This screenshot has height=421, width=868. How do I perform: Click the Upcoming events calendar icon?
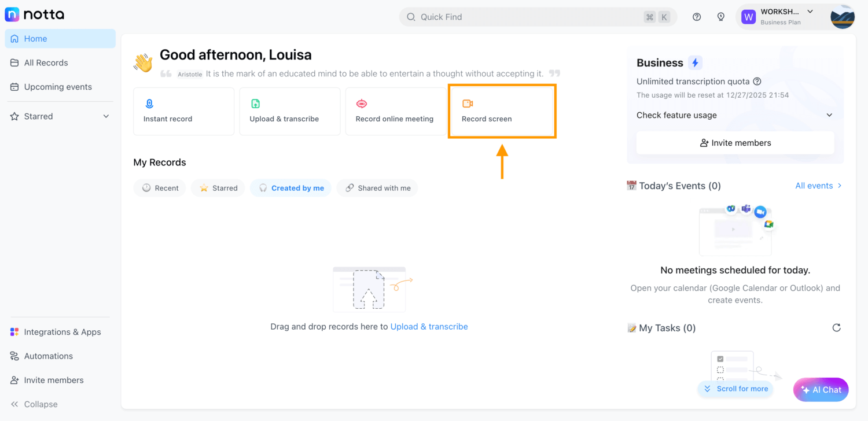click(14, 87)
